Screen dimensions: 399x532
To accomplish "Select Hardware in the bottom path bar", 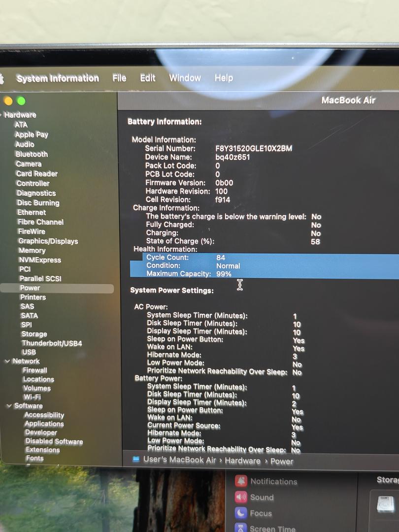I will click(242, 461).
